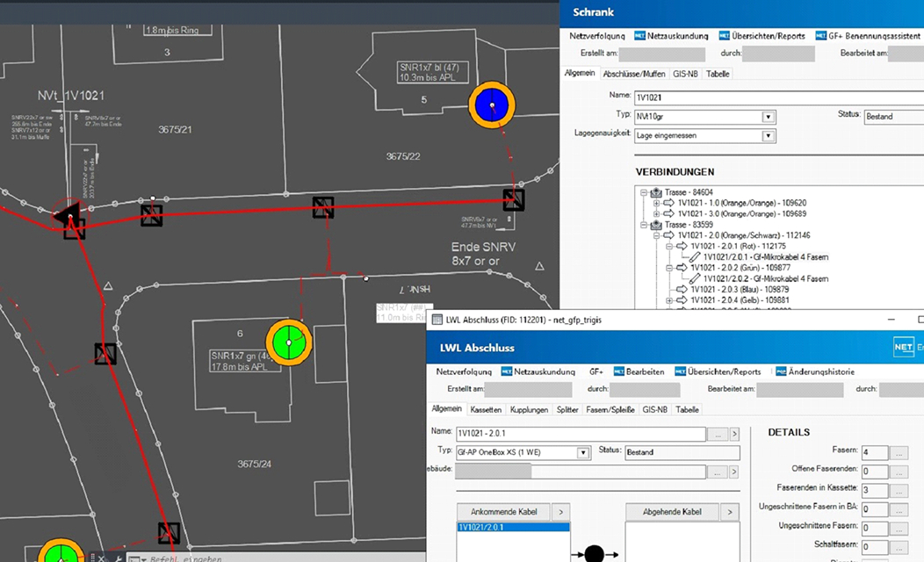The height and width of the screenshot is (562, 924).
Task: Click ellipsis button next to Offene Faserenden
Action: click(899, 472)
